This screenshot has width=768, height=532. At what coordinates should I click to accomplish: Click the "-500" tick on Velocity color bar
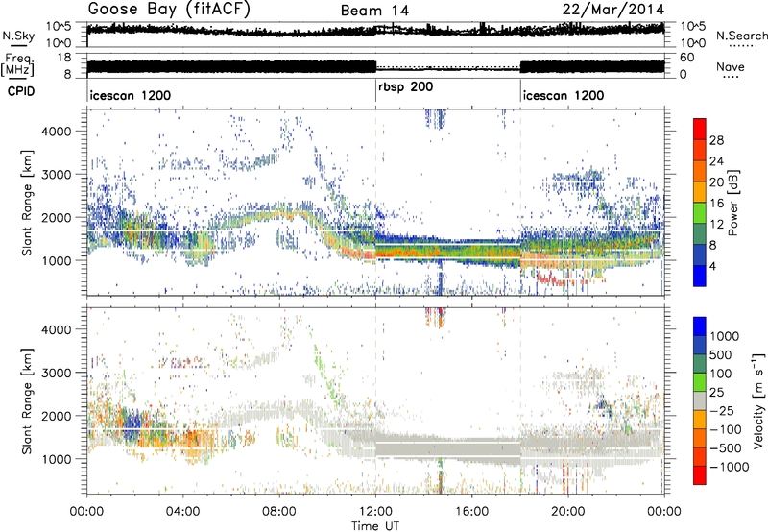(726, 447)
